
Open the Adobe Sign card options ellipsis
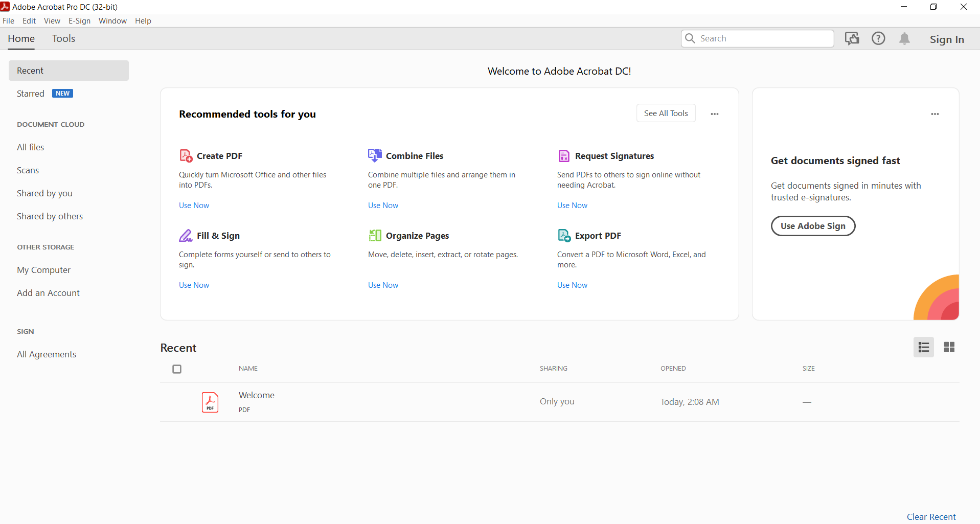click(935, 114)
